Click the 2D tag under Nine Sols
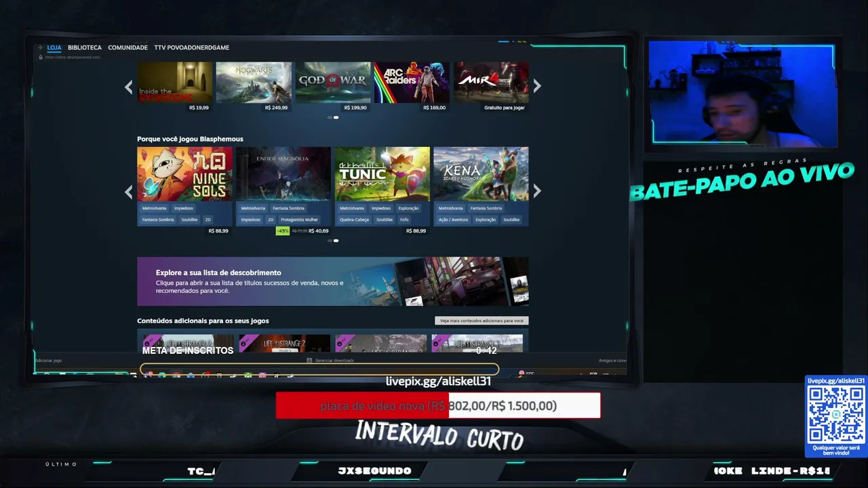Screen dimensions: 868x488 208,220
